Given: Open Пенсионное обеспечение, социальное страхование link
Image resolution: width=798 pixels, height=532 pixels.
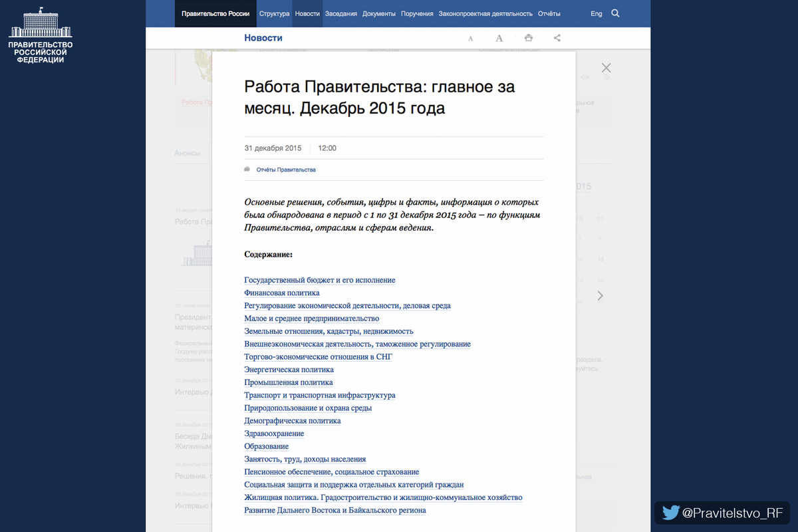Looking at the screenshot, I should (x=332, y=472).
